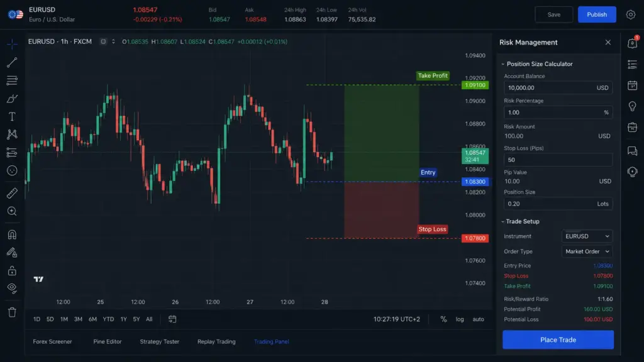Click the green 1.09100 price tag
Screen dimensions: 644x362
475,85
